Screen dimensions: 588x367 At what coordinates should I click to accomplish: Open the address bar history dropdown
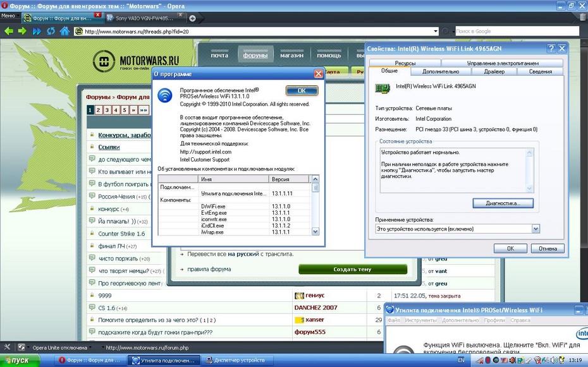click(436, 32)
